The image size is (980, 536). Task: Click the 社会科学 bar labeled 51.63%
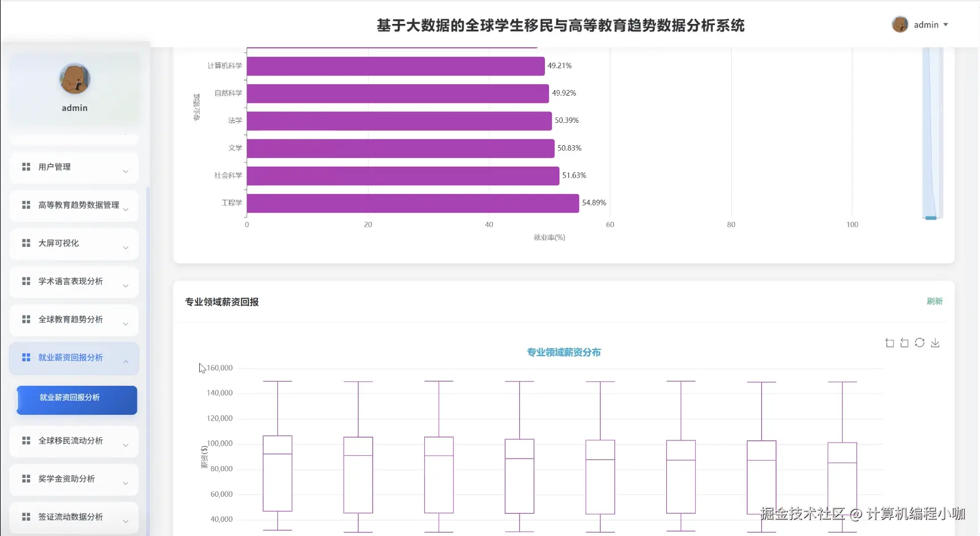[403, 176]
